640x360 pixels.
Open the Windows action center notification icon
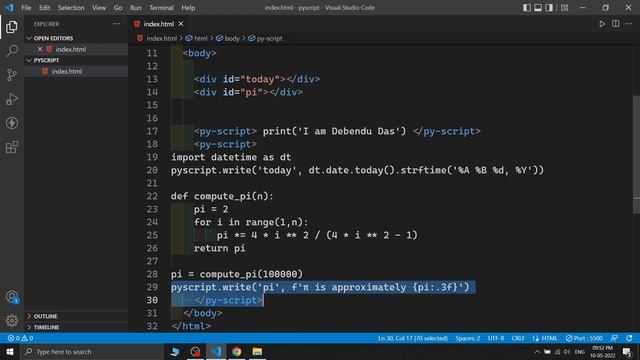(x=627, y=351)
